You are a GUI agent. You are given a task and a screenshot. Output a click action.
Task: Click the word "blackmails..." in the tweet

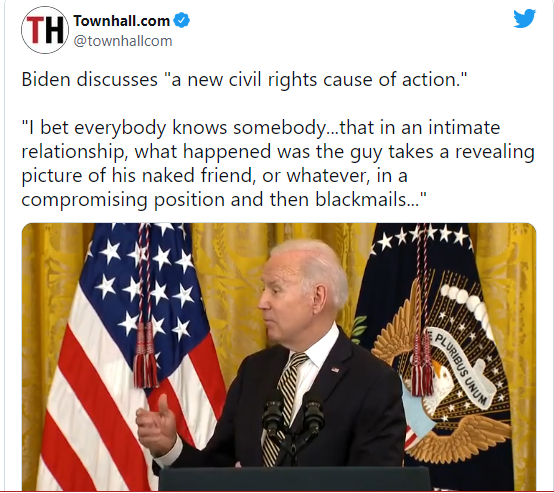[x=371, y=200]
